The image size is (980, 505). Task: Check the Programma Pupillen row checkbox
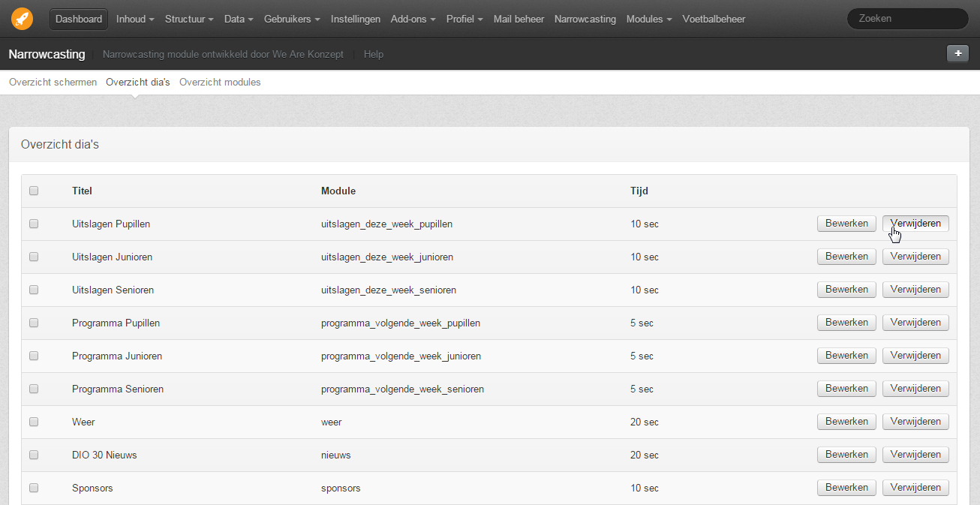click(34, 323)
